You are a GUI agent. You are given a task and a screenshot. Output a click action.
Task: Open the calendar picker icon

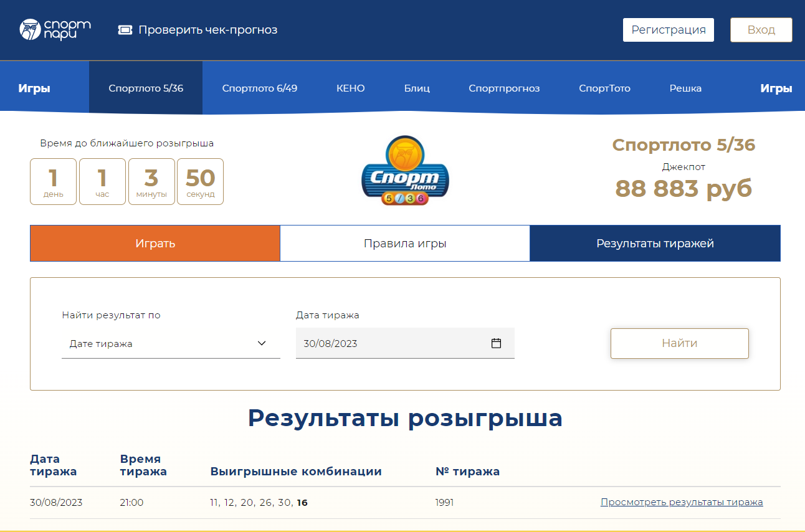(496, 343)
